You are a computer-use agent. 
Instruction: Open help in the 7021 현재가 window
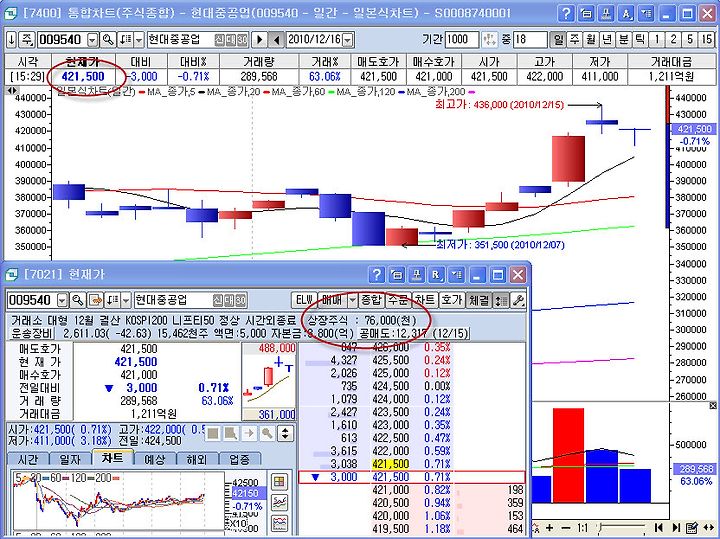point(377,275)
